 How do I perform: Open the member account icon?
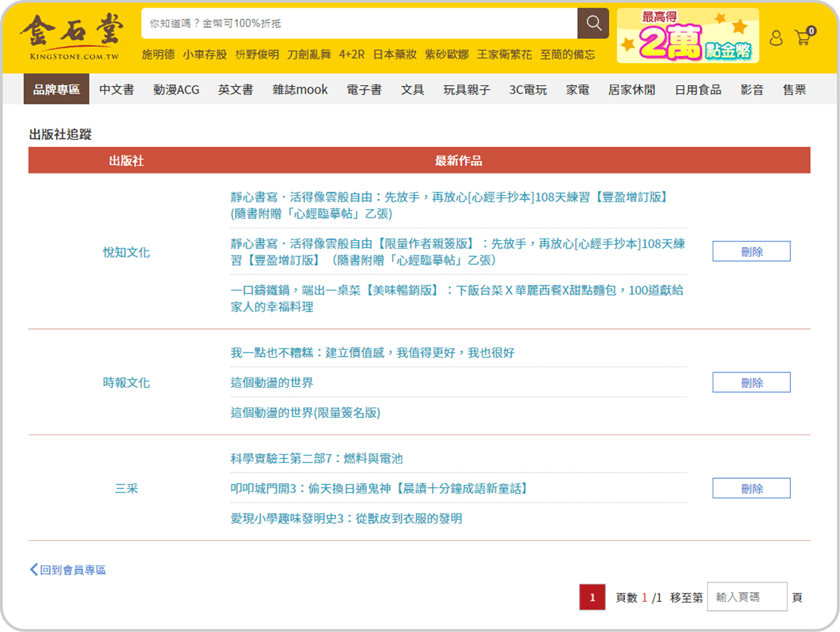click(776, 39)
